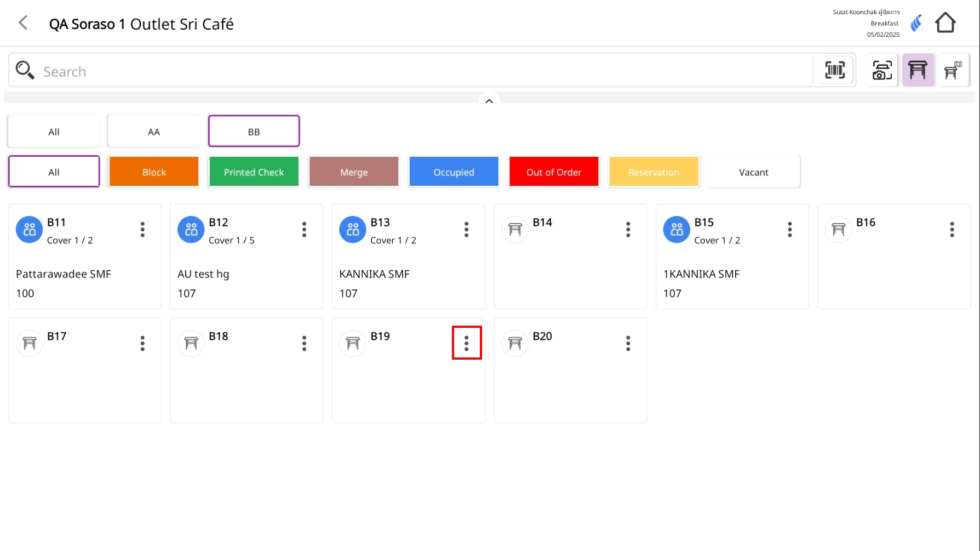Image resolution: width=980 pixels, height=551 pixels.
Task: Select the highlighted table view icon
Action: (x=918, y=70)
